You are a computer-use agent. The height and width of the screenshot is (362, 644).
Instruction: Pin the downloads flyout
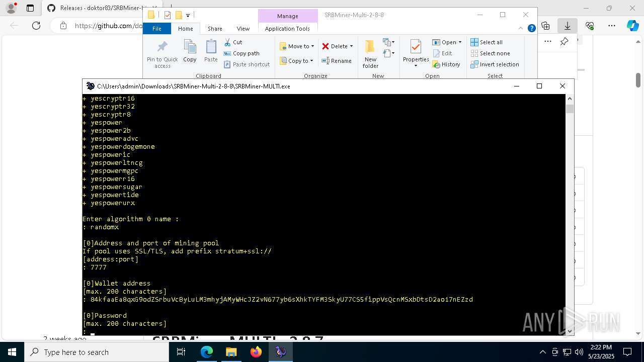tap(564, 42)
